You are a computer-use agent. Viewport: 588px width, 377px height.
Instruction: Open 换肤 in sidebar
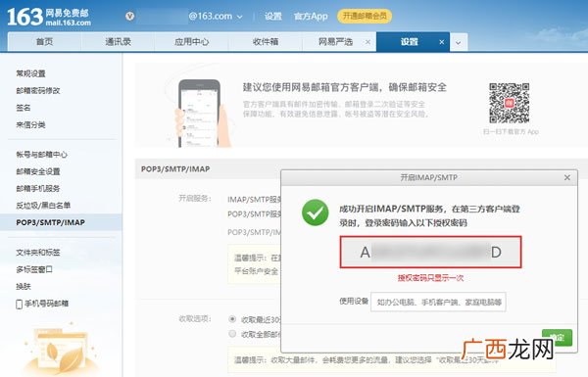(x=24, y=287)
